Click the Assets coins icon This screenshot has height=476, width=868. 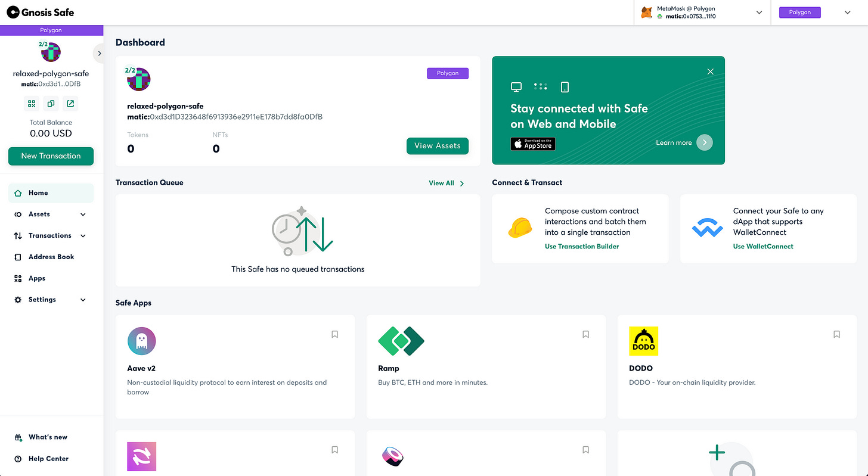(18, 214)
